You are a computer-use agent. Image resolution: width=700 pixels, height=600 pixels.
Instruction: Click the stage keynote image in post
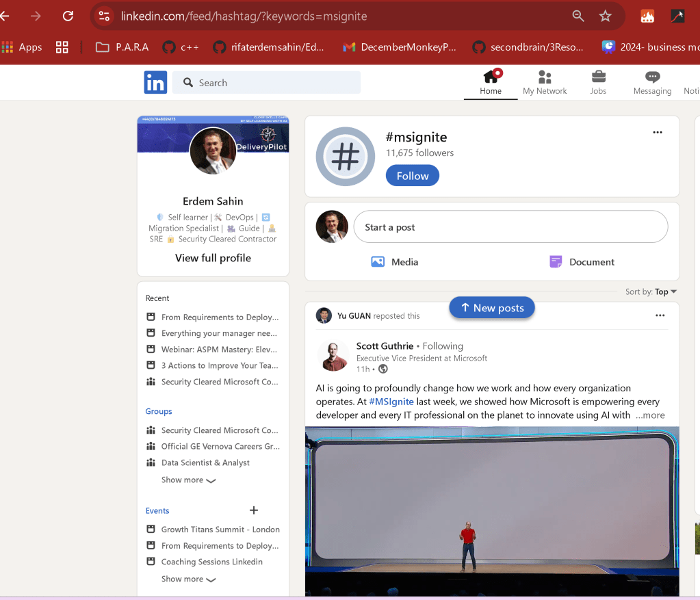coord(492,511)
